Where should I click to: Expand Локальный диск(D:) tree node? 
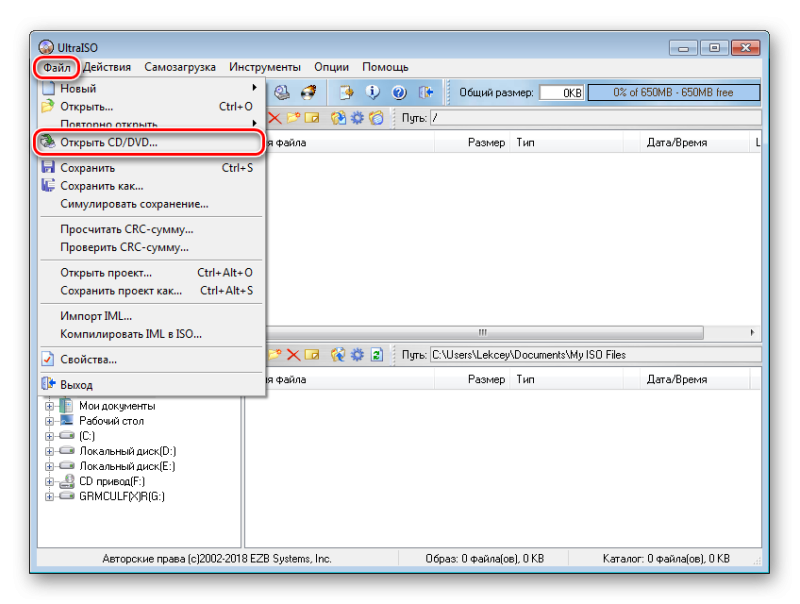49,451
